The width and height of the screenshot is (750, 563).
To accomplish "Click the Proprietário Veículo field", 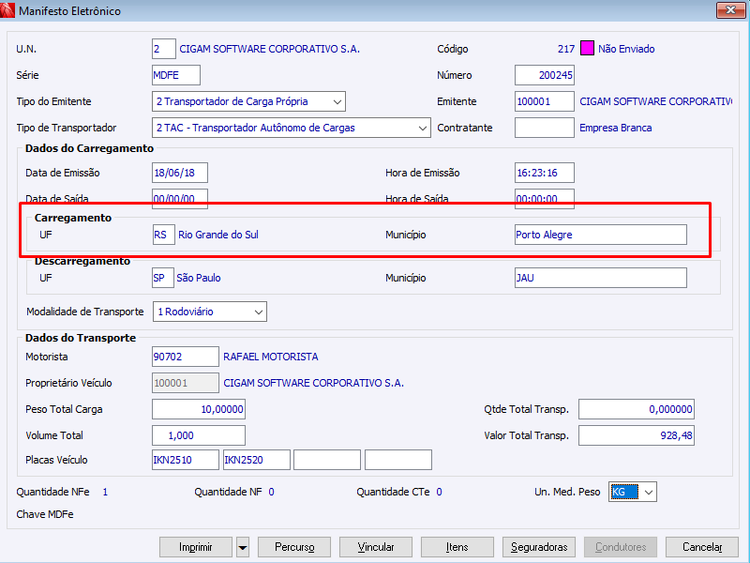I will 186,383.
